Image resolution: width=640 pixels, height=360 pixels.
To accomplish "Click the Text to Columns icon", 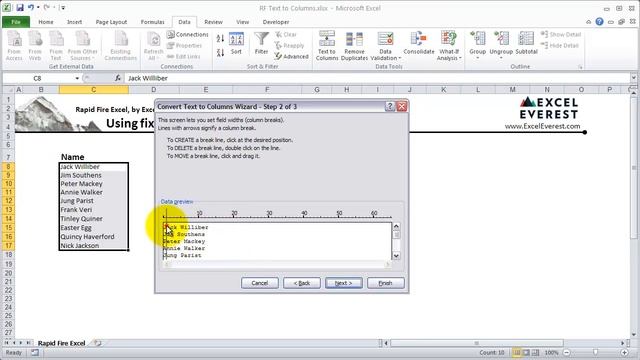I will click(327, 46).
